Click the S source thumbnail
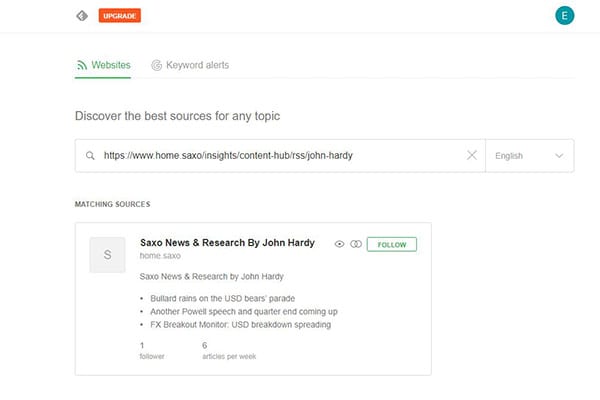 pyautogui.click(x=107, y=255)
